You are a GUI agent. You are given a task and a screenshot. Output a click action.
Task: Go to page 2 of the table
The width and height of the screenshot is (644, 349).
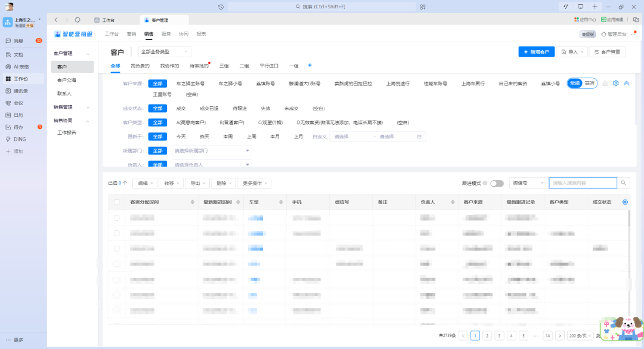tap(487, 336)
